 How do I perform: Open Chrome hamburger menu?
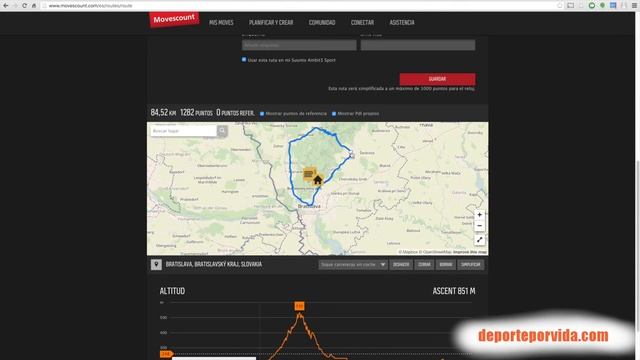click(634, 6)
